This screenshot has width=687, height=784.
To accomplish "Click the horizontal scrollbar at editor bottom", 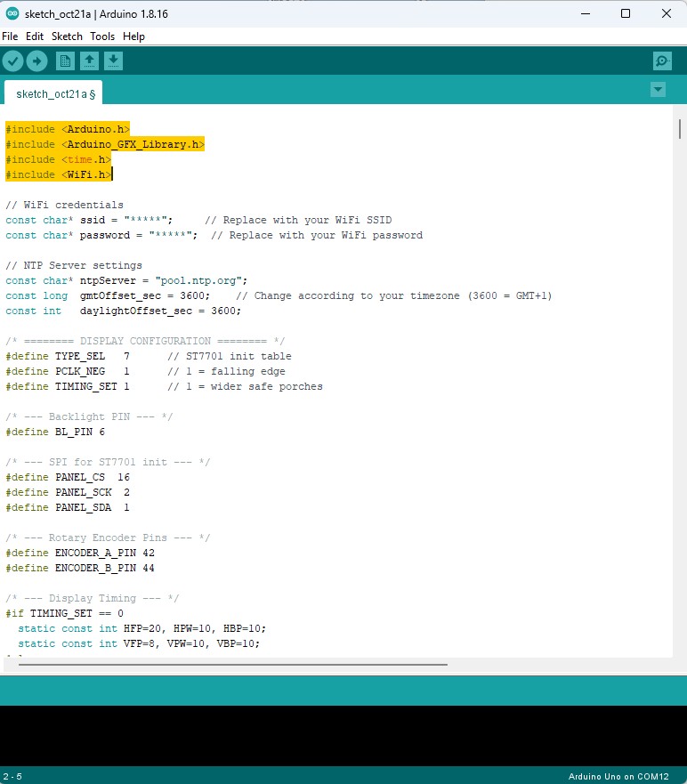I will click(x=231, y=664).
